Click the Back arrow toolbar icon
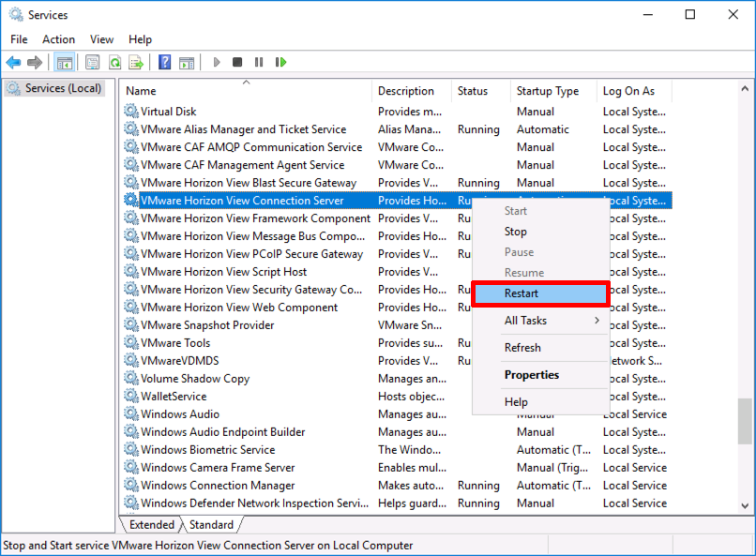The width and height of the screenshot is (756, 556). coord(13,62)
